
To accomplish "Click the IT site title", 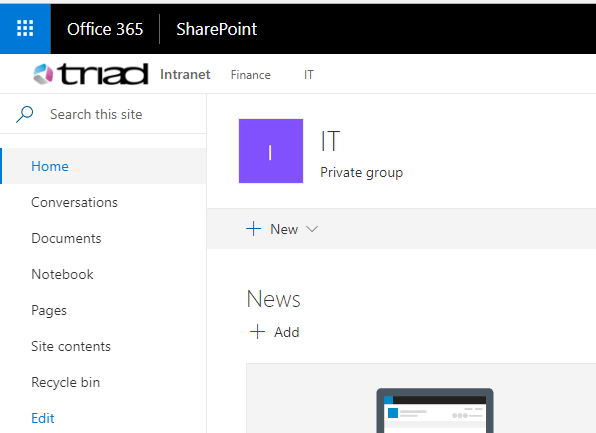I will pyautogui.click(x=330, y=141).
